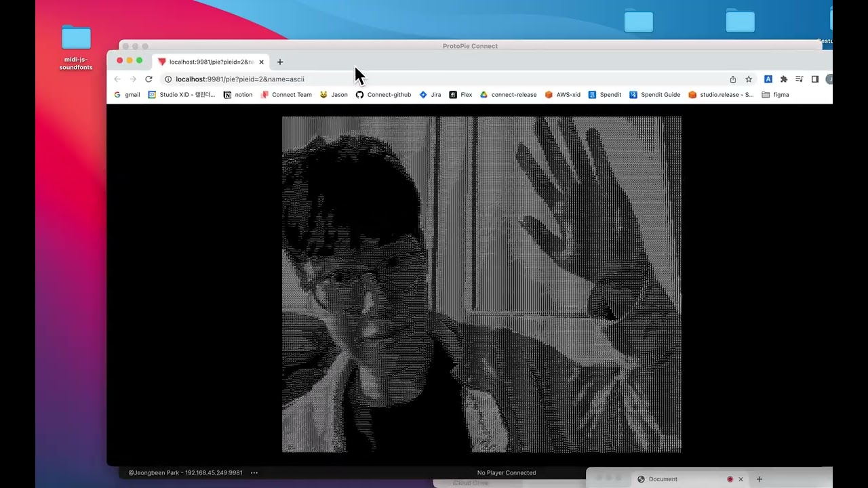Click the No Player Connected status

click(x=507, y=472)
